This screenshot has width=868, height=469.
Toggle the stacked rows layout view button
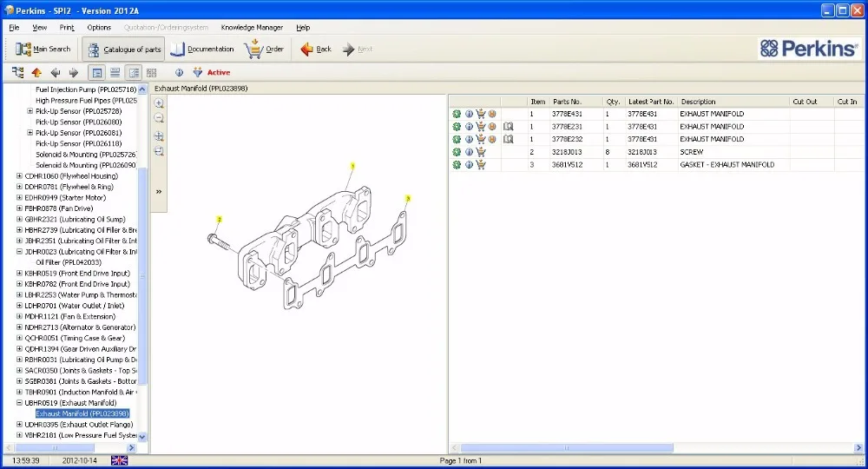(x=115, y=73)
